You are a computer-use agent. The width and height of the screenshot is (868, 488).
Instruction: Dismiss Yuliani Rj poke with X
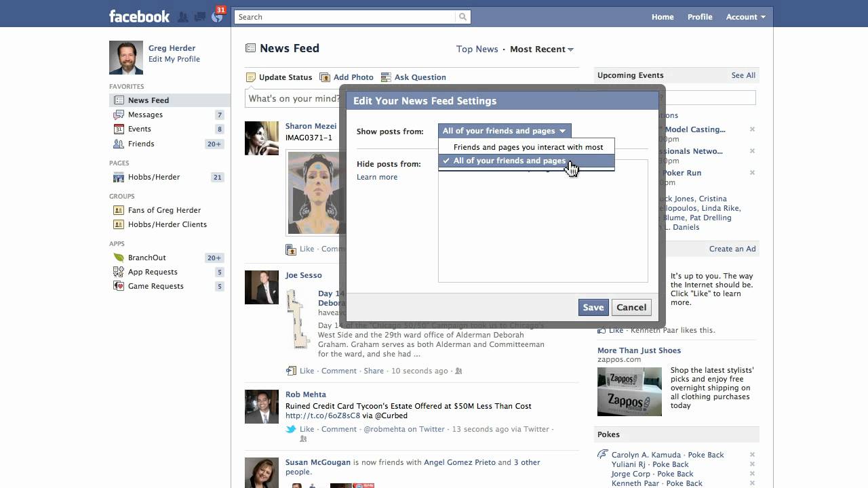point(752,464)
